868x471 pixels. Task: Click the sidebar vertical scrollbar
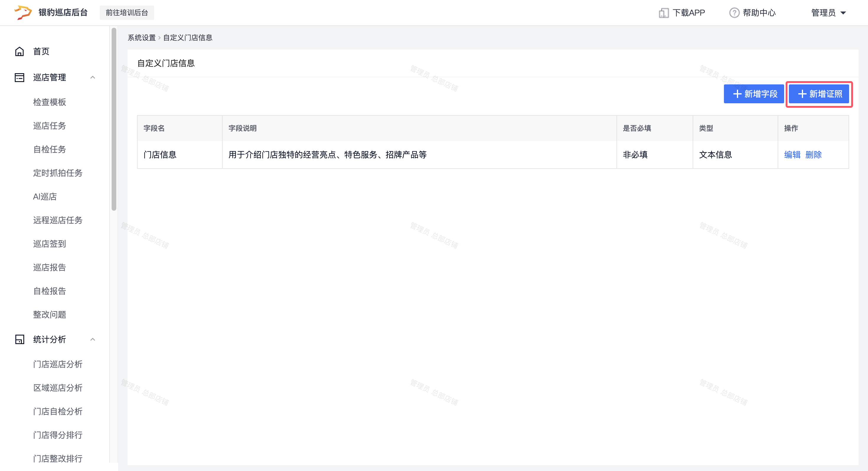pos(114,120)
